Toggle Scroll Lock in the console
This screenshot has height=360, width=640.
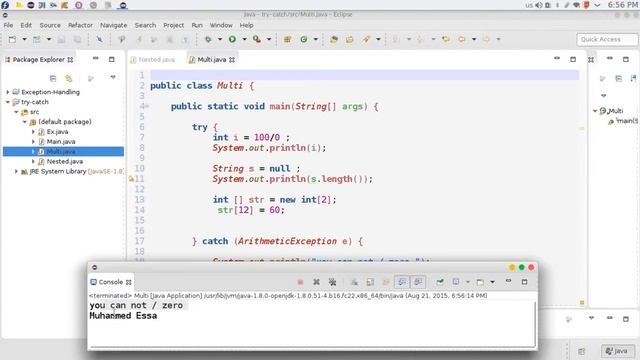click(x=370, y=282)
